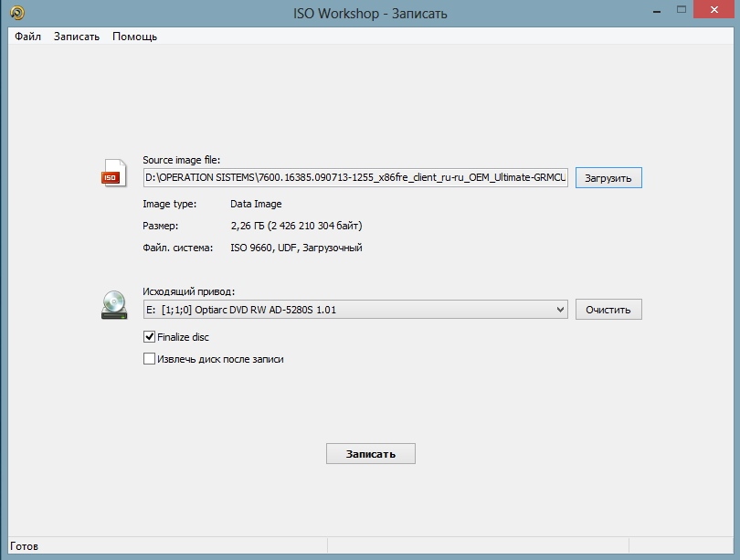Minimize the ISO Workshop window
This screenshot has width=740, height=560.
pyautogui.click(x=657, y=10)
